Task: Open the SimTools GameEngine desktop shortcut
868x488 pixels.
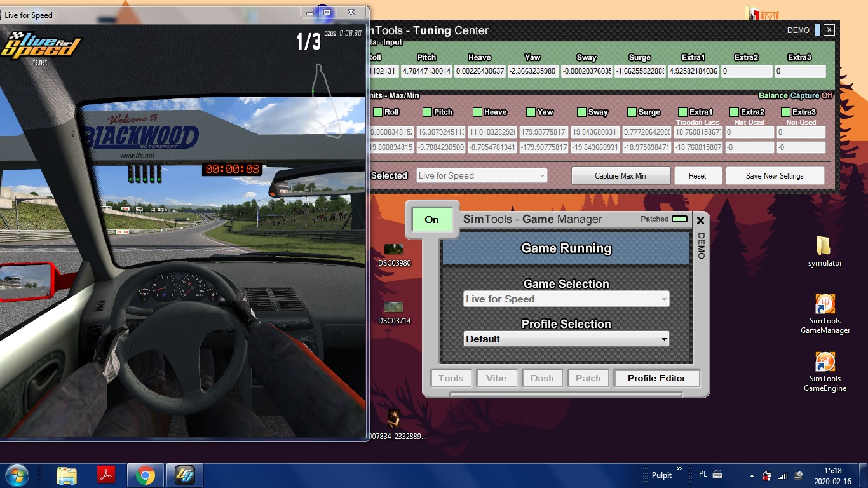Action: (x=825, y=363)
